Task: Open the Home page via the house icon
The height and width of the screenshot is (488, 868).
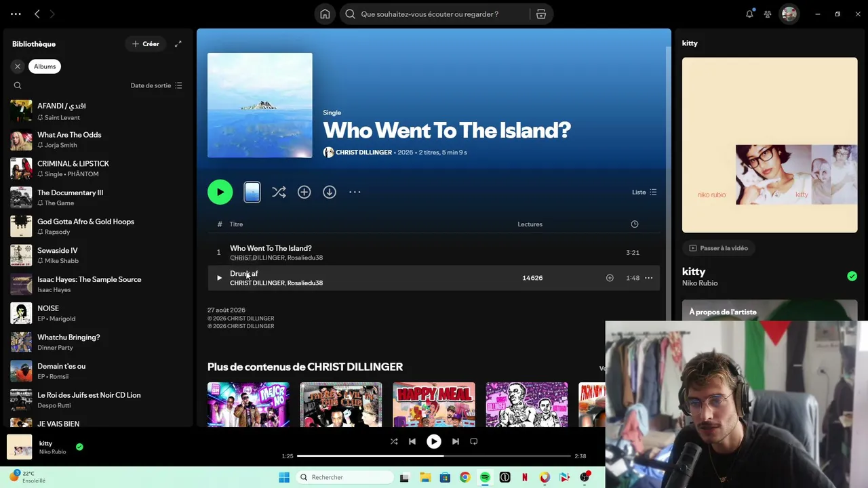Action: click(325, 14)
